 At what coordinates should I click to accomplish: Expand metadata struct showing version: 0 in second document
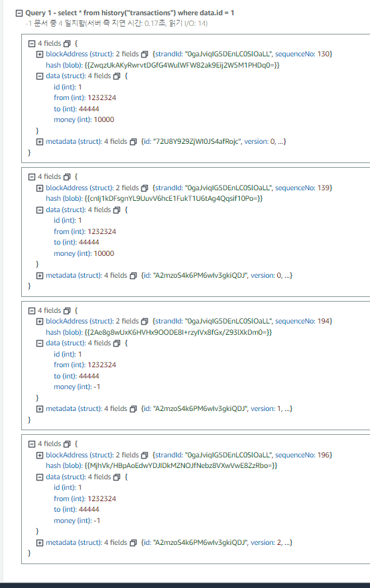pyautogui.click(x=40, y=276)
